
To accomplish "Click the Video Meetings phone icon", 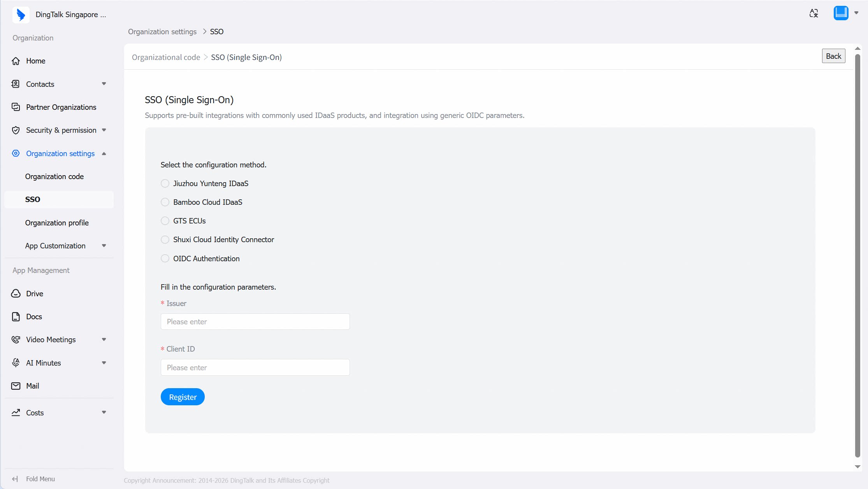I will pos(16,339).
